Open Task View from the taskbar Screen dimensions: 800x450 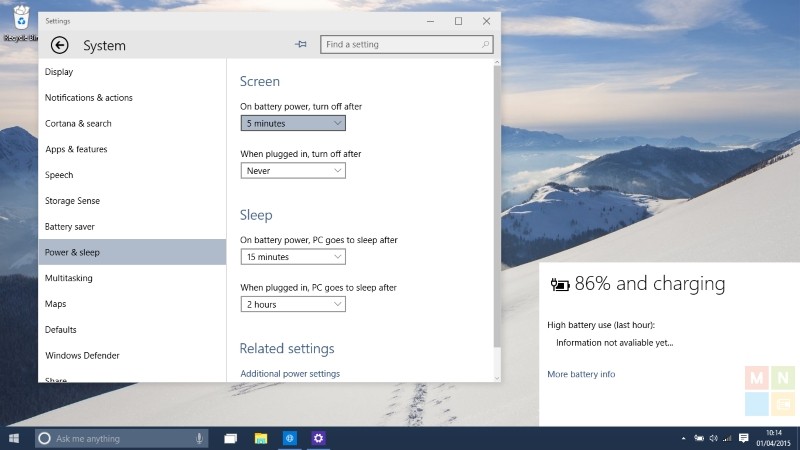point(231,438)
